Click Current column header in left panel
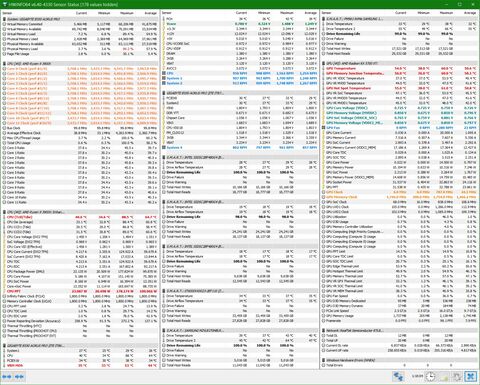Screen dimensions: 480x385 [81, 13]
